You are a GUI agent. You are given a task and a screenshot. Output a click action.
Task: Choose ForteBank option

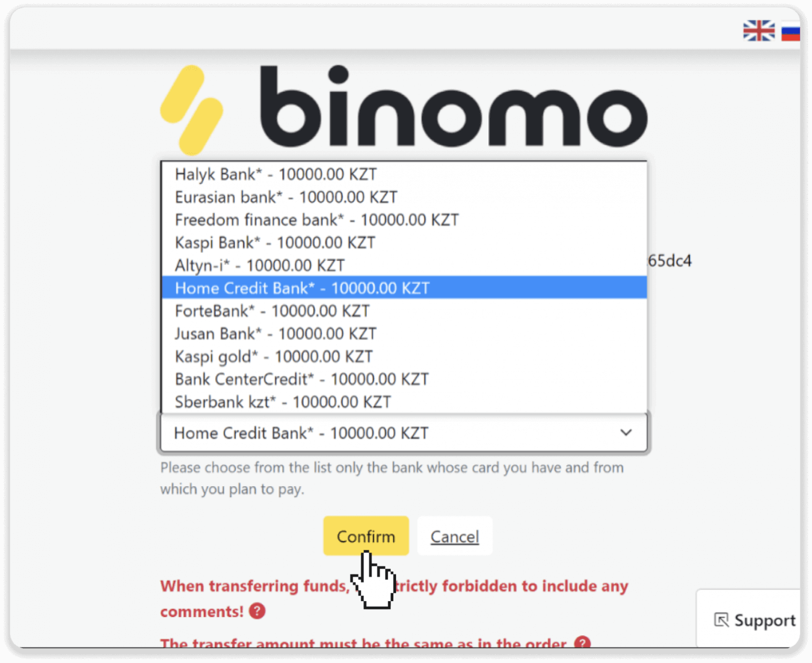pos(404,311)
